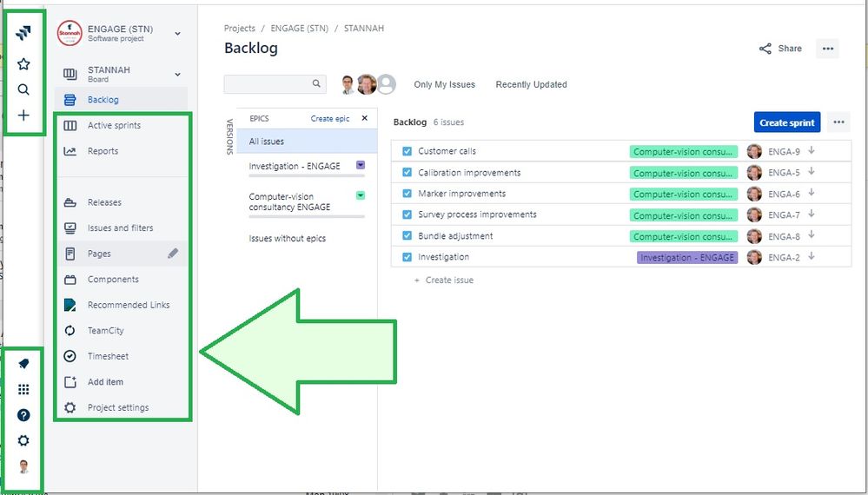This screenshot has height=495, width=868.
Task: Click the Create epic link
Action: (330, 118)
